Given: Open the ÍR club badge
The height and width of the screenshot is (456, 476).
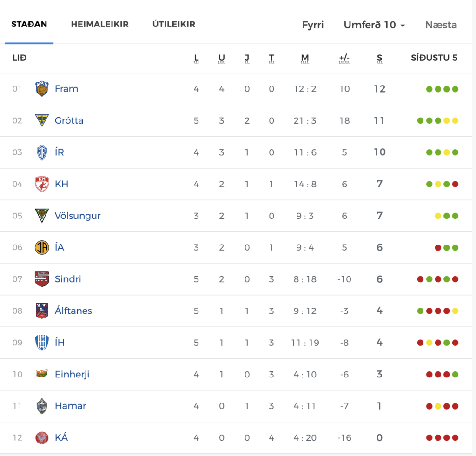Looking at the screenshot, I should click(x=42, y=152).
